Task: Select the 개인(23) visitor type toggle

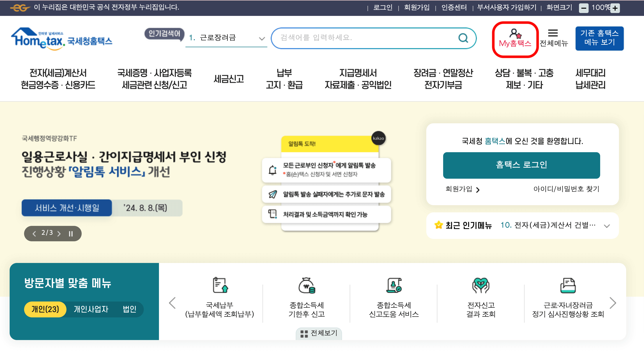Action: (45, 309)
